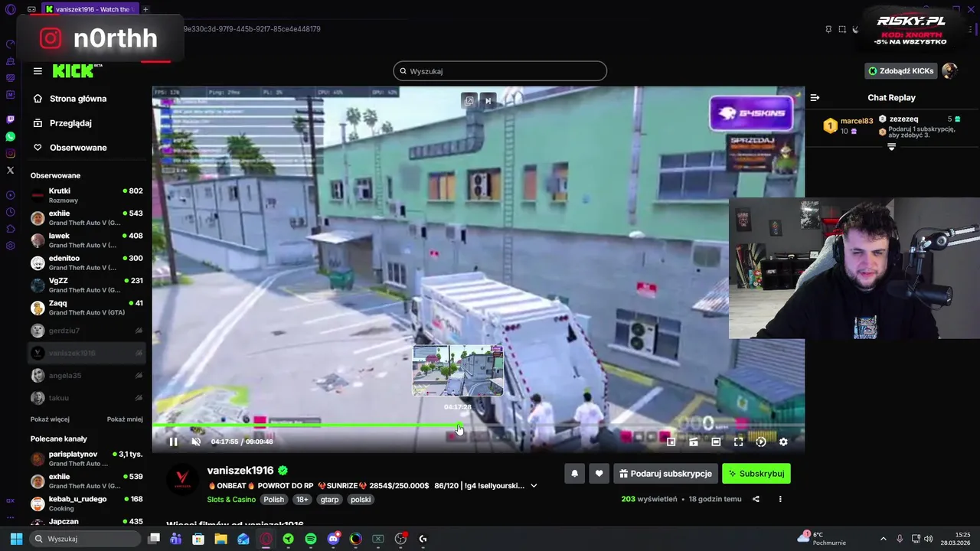This screenshot has width=980, height=551.
Task: Select zezezeq in gift leaderboard
Action: (x=919, y=119)
